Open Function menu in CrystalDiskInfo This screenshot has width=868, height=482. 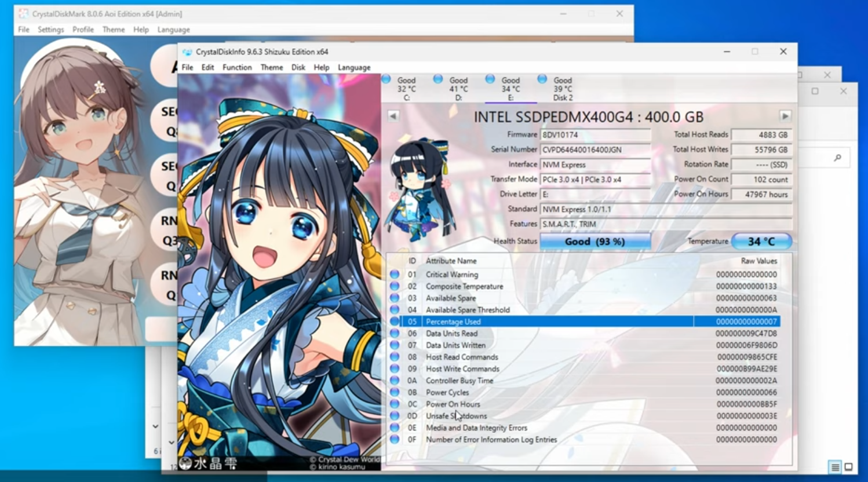click(x=237, y=67)
